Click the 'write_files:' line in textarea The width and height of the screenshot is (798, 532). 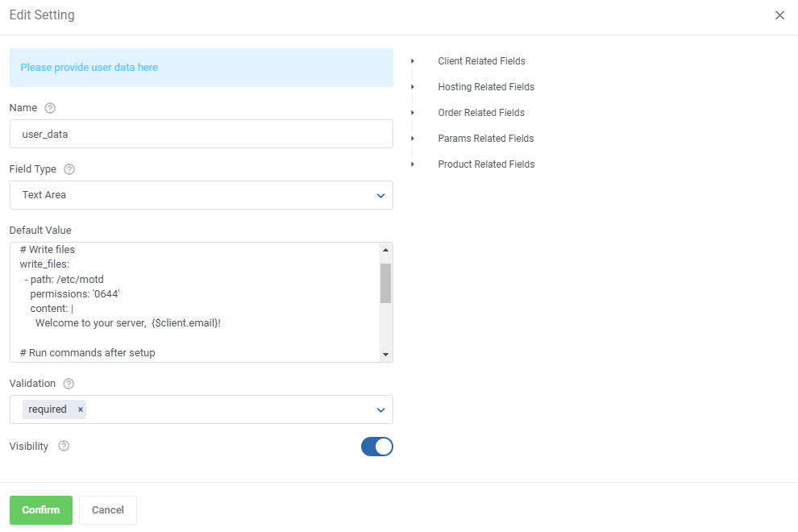pyautogui.click(x=44, y=264)
